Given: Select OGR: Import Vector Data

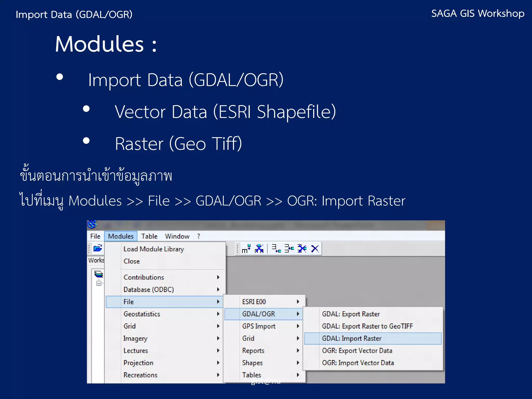Looking at the screenshot, I should [373, 363].
